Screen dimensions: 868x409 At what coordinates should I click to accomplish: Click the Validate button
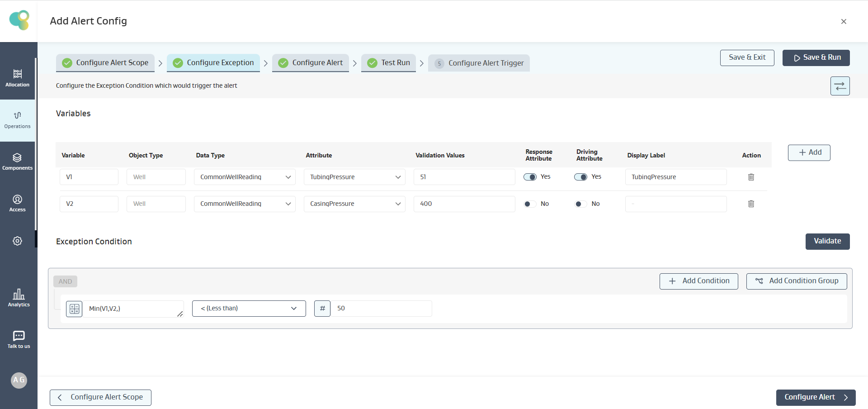[827, 241]
